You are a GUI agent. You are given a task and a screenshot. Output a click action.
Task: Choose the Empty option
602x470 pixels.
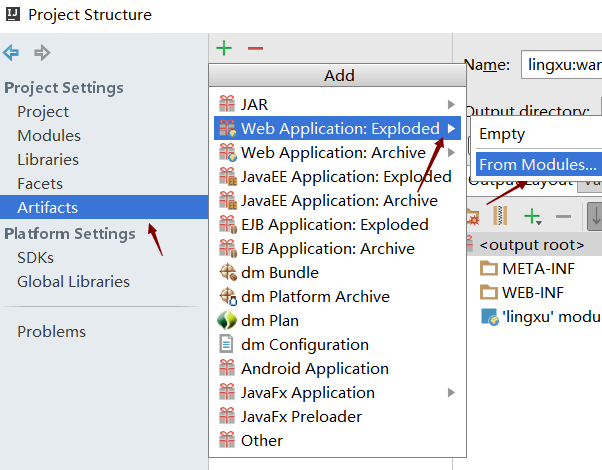coord(502,134)
